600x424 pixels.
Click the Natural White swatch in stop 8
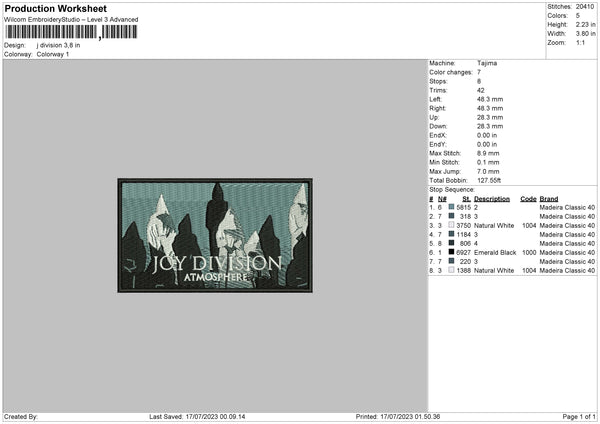point(451,270)
